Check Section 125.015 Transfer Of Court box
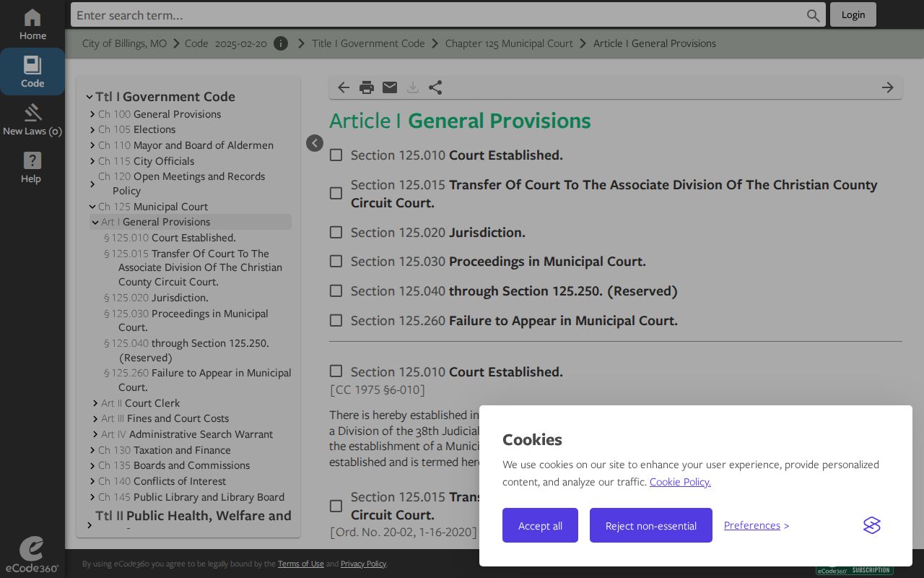924x578 pixels. click(x=336, y=194)
